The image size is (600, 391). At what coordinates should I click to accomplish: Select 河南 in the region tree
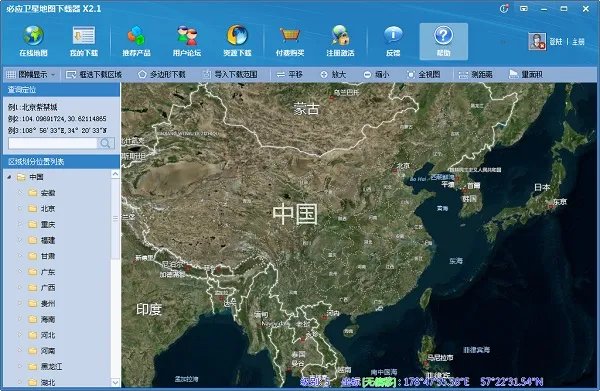tap(48, 350)
